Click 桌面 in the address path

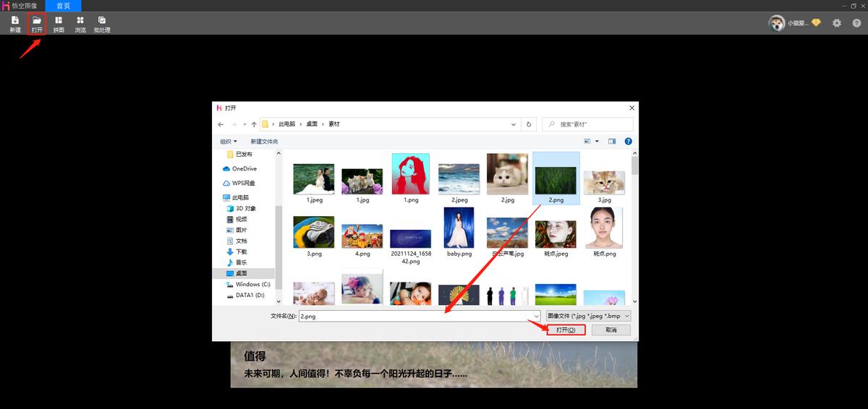[x=312, y=124]
